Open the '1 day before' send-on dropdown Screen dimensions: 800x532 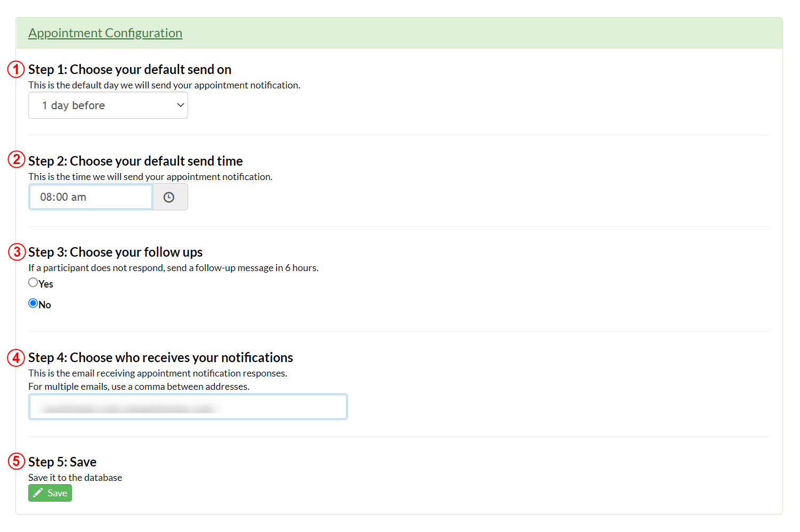(108, 105)
